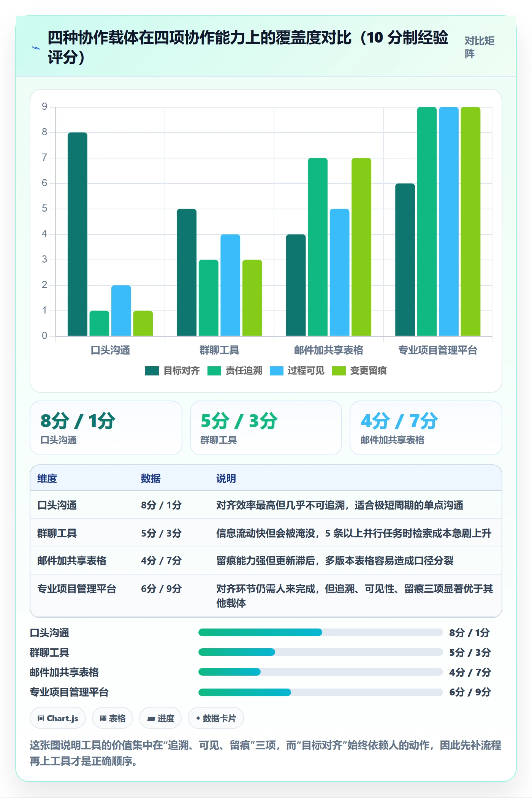Click the 专业项目管理平台 x-axis label
Screen dimensions: 532x798
438,350
